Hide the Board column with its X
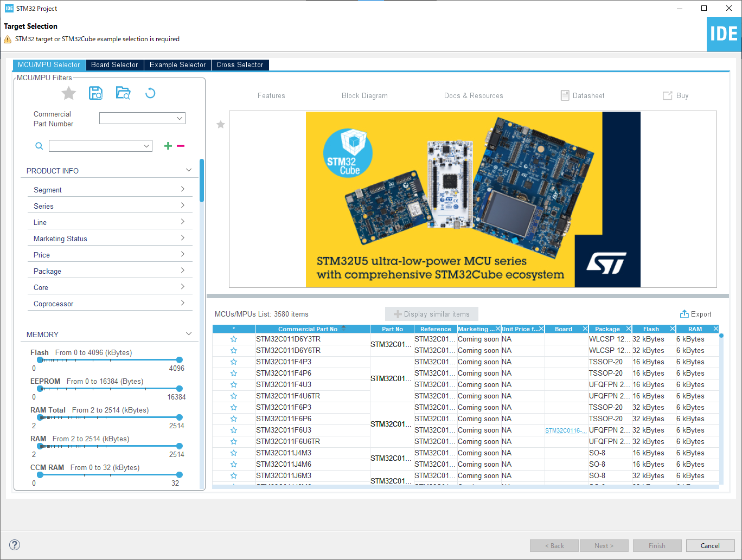The width and height of the screenshot is (742, 560). click(585, 329)
